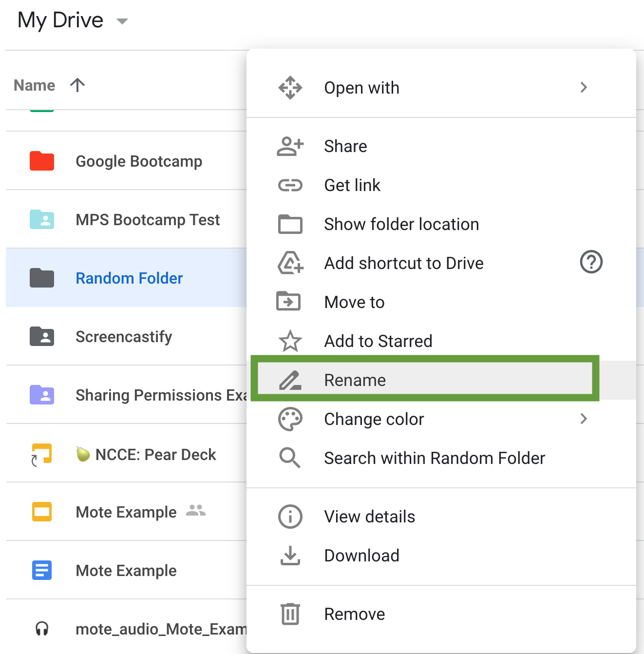Click Share in the context menu

[x=345, y=146]
